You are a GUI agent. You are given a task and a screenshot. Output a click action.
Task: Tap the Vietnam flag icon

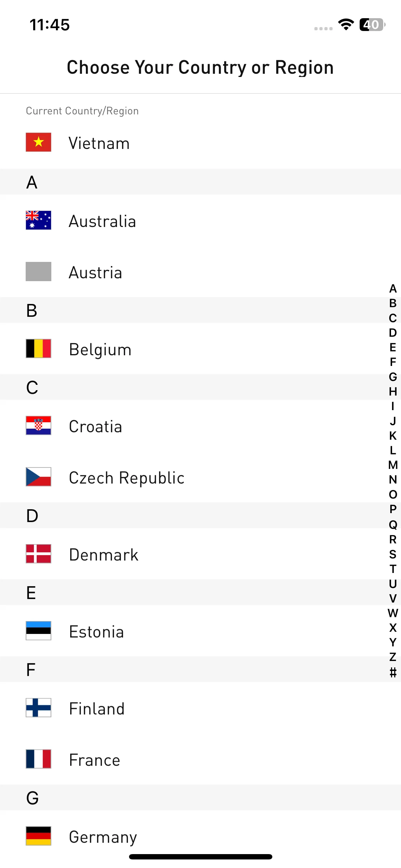tap(38, 142)
